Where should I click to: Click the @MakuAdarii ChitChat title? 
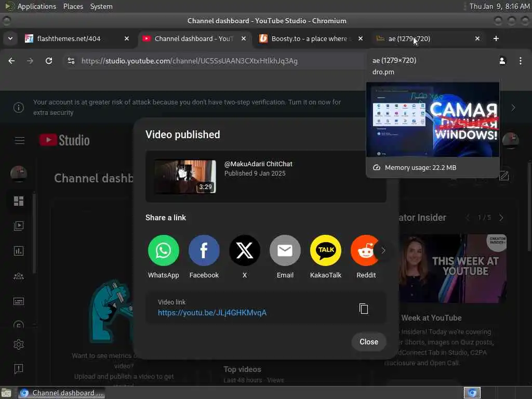[x=258, y=164]
